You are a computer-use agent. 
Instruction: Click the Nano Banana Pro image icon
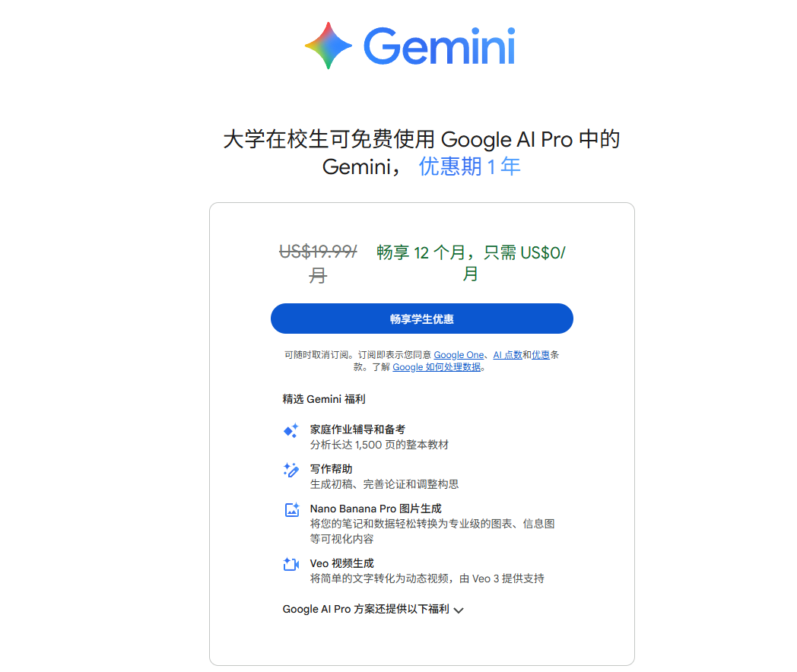tap(292, 509)
